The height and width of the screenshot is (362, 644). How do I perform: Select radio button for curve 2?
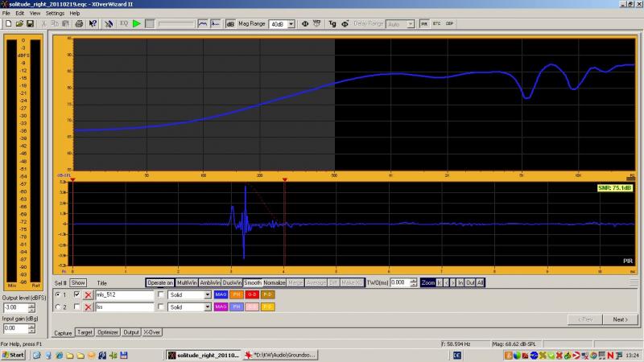56,306
